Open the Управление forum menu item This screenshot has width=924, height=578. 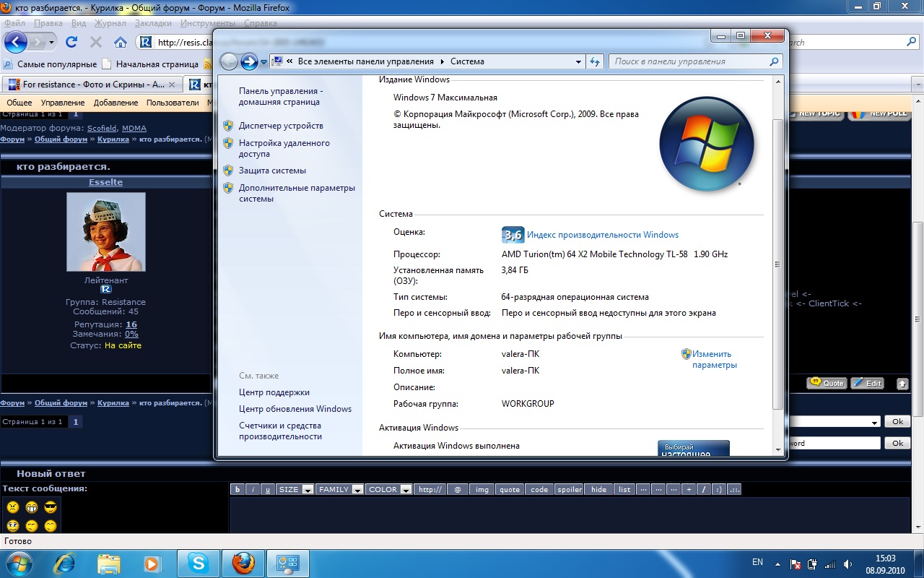coord(63,103)
